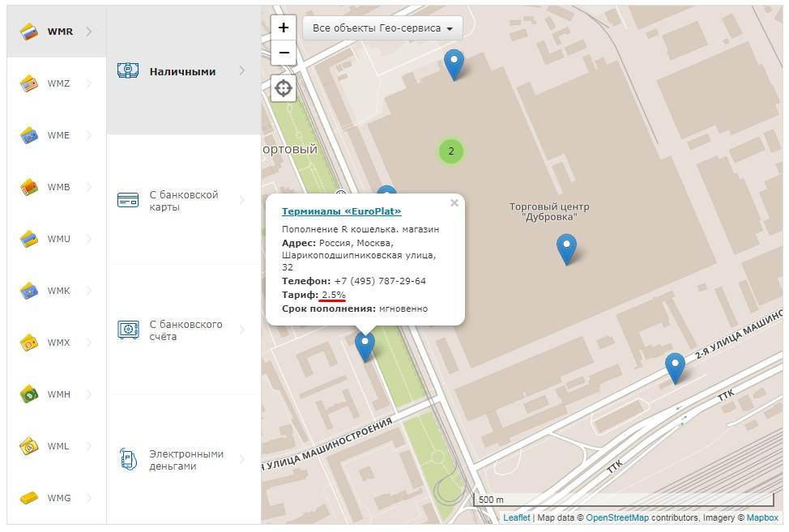Open the green cluster marker with 2
Viewport: 789px width, 532px height.
[x=451, y=151]
